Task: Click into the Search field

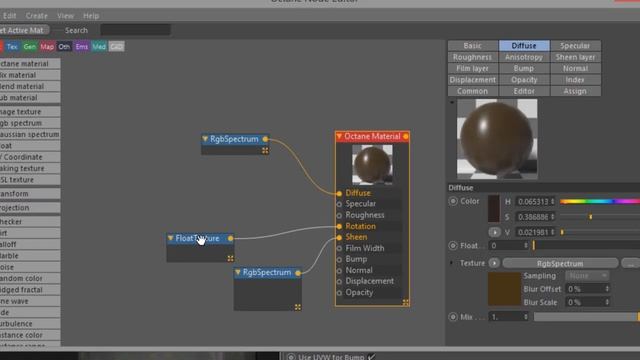Action: (x=136, y=30)
